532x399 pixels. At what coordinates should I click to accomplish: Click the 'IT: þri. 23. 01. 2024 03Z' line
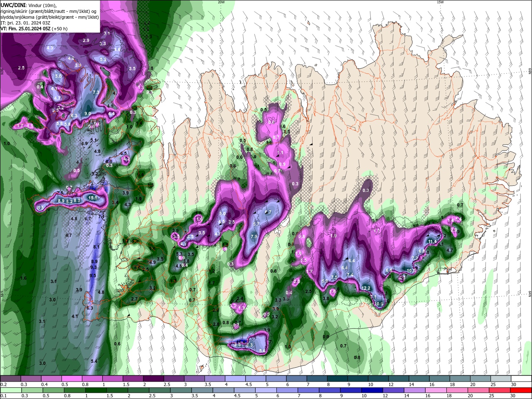pos(25,23)
